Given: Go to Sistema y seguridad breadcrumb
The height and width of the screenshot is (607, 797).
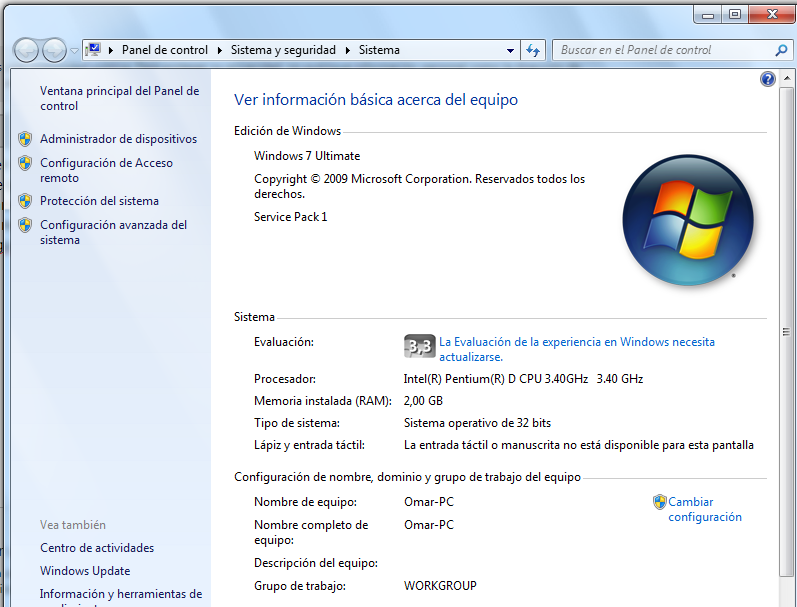Looking at the screenshot, I should [x=283, y=50].
